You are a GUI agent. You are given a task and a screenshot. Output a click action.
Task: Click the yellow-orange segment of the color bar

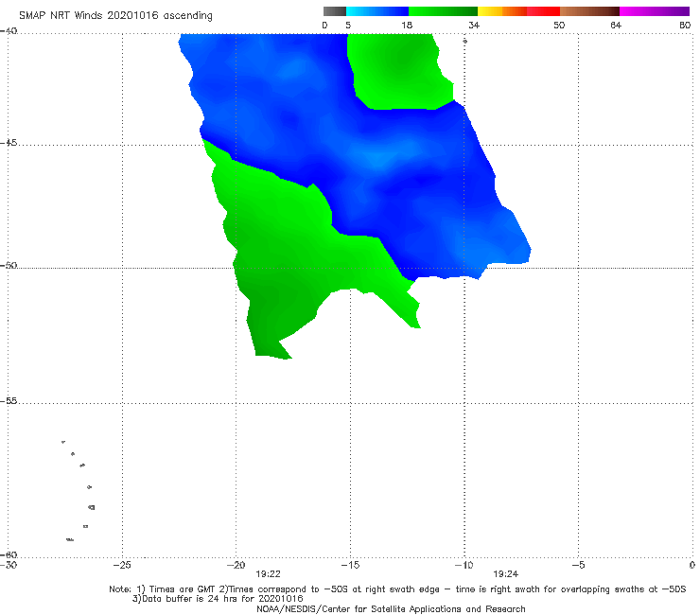pos(502,11)
